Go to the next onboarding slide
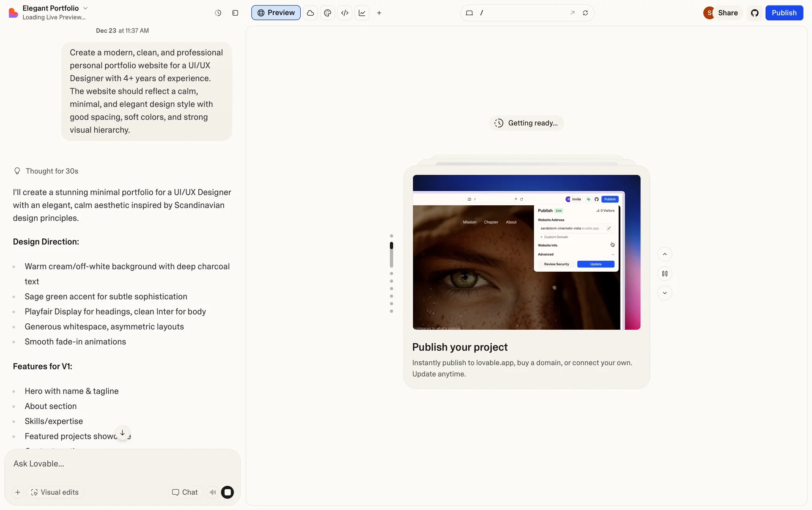812x510 pixels. (664, 293)
